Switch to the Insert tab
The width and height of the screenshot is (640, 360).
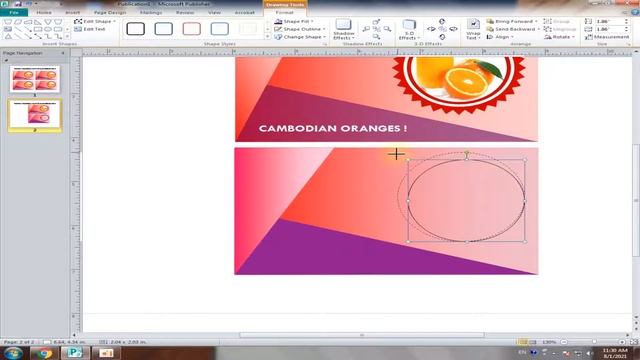pyautogui.click(x=73, y=13)
